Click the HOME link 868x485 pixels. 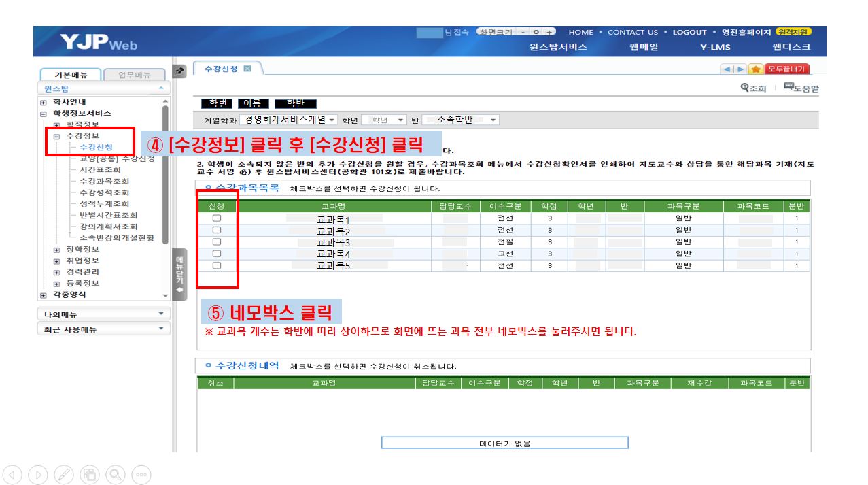click(580, 32)
